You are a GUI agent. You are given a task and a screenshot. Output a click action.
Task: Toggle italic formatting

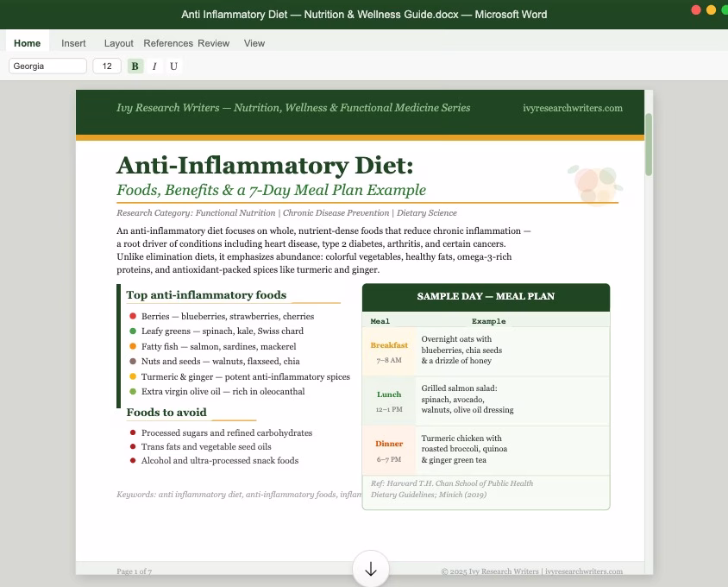point(154,66)
